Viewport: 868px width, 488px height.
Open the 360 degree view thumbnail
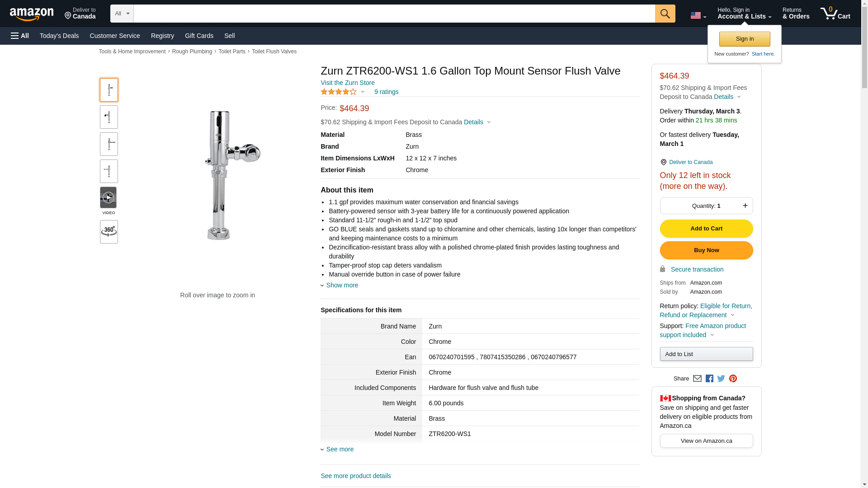click(108, 232)
